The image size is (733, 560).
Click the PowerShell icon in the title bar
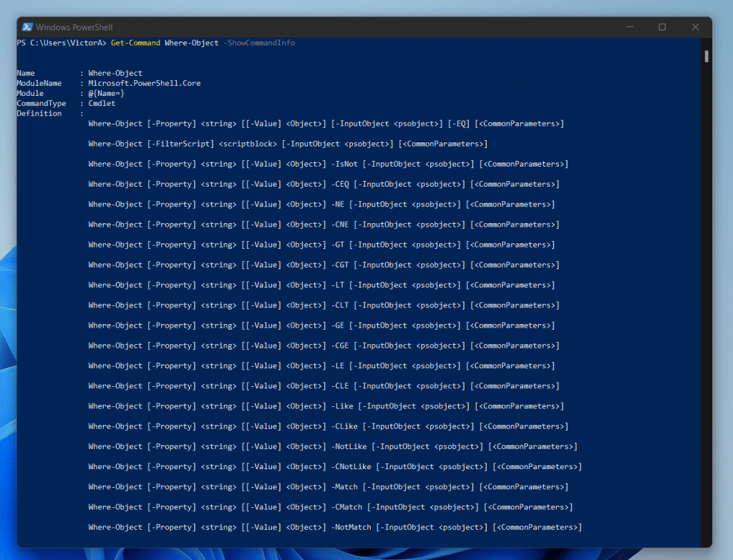pos(27,27)
